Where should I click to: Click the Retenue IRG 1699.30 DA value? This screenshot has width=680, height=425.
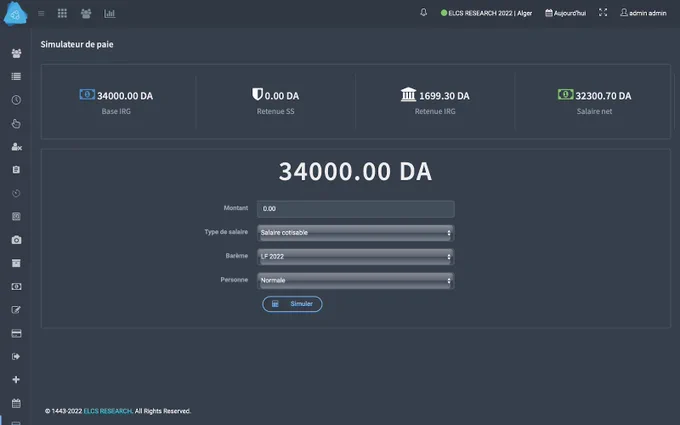[444, 96]
